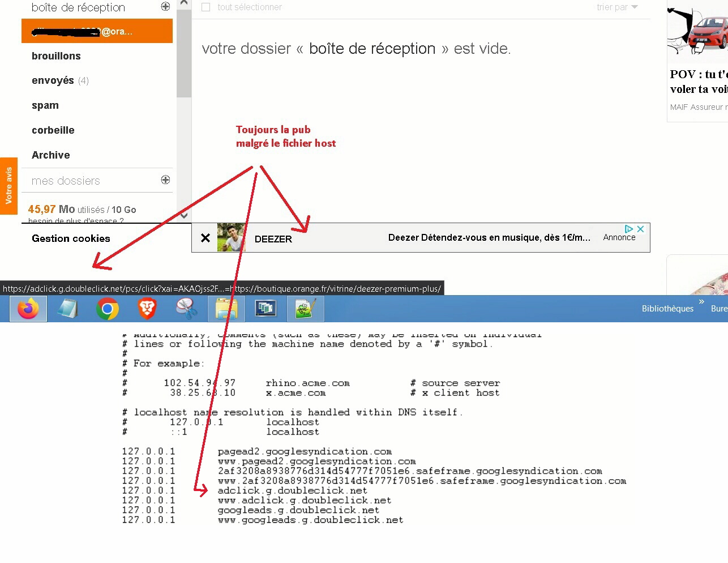Click the localhost name resolution comment line
The image size is (728, 563).
pos(292,412)
